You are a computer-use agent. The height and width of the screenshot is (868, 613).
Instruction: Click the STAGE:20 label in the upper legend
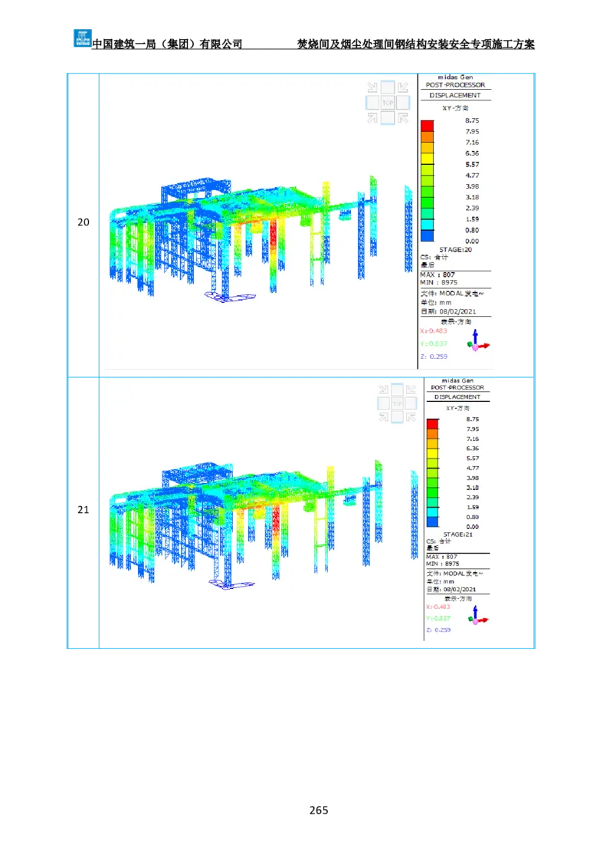(455, 249)
